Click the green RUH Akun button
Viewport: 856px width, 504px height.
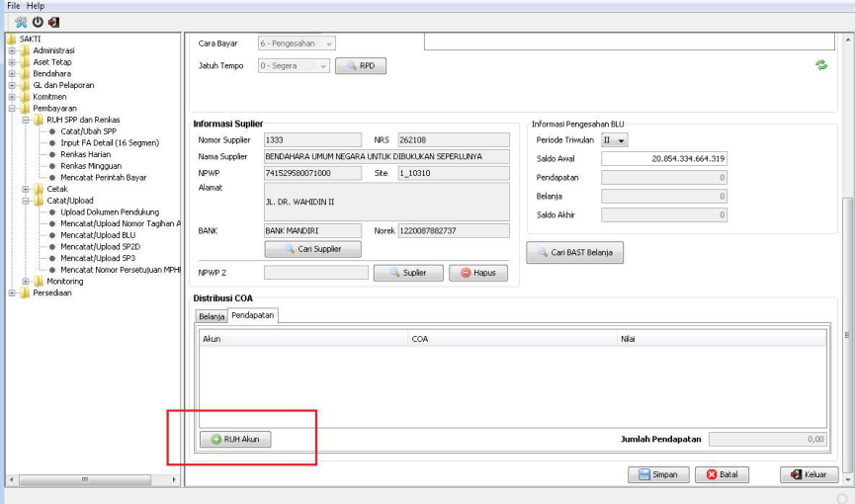coord(235,439)
